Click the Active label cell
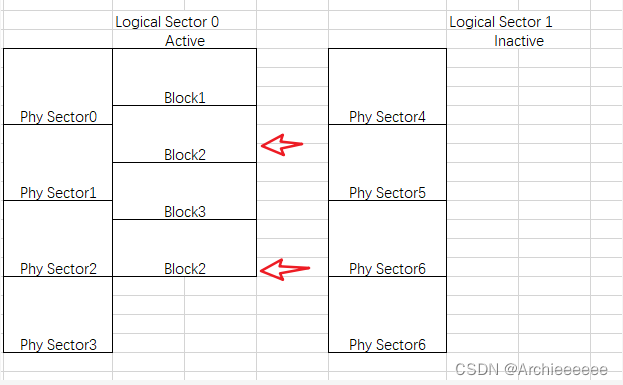Viewport: 623px width, 385px height. pyautogui.click(x=185, y=39)
